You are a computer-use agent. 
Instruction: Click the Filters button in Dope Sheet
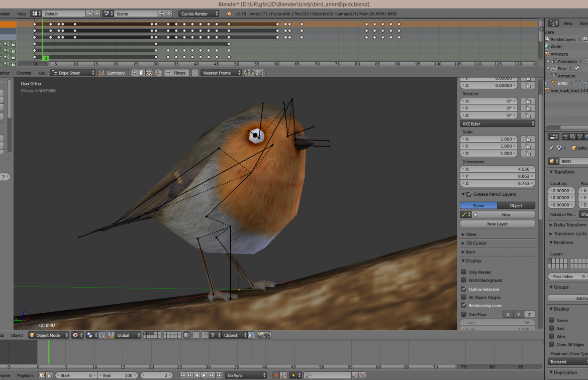click(x=176, y=73)
